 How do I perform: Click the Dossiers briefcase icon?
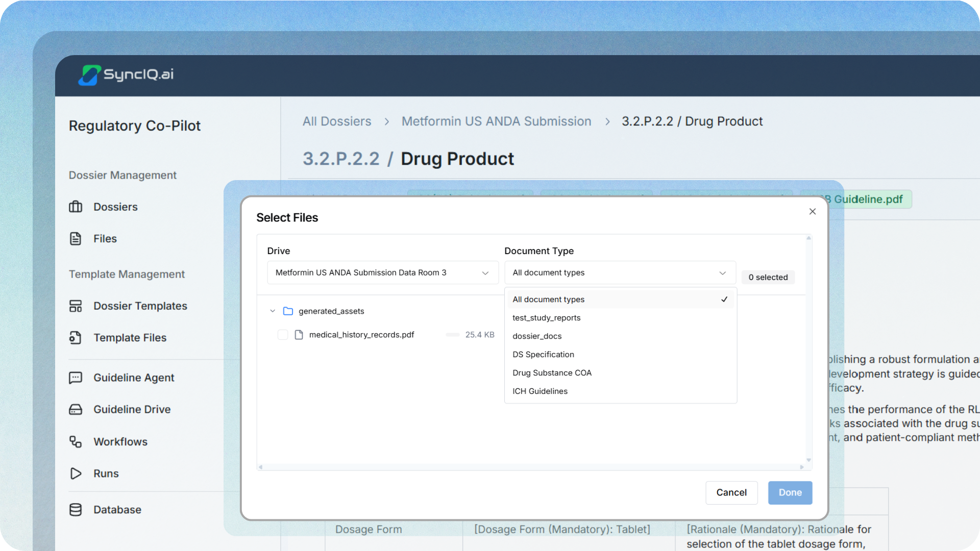pos(76,207)
